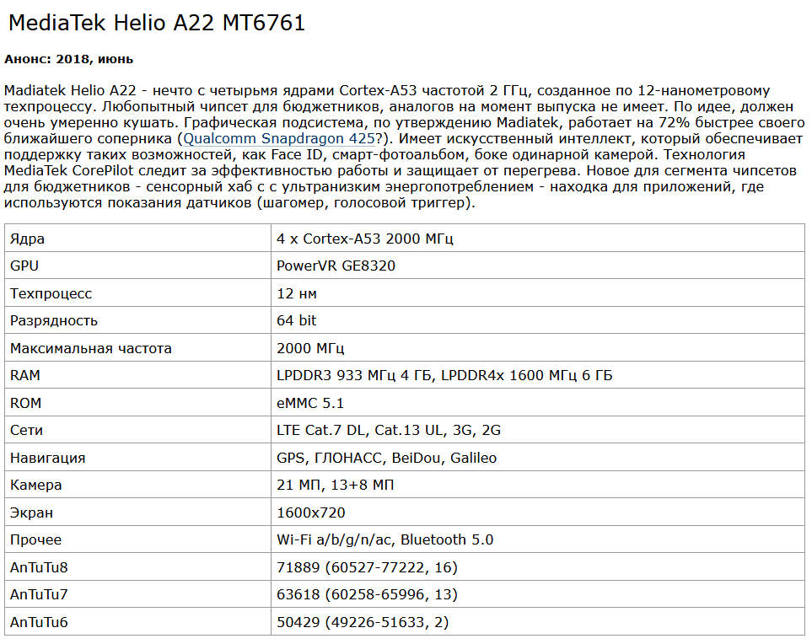Image resolution: width=812 pixels, height=644 pixels.
Task: Click the "21 МП, 13+8 МП" camera cell
Action: pos(335,486)
